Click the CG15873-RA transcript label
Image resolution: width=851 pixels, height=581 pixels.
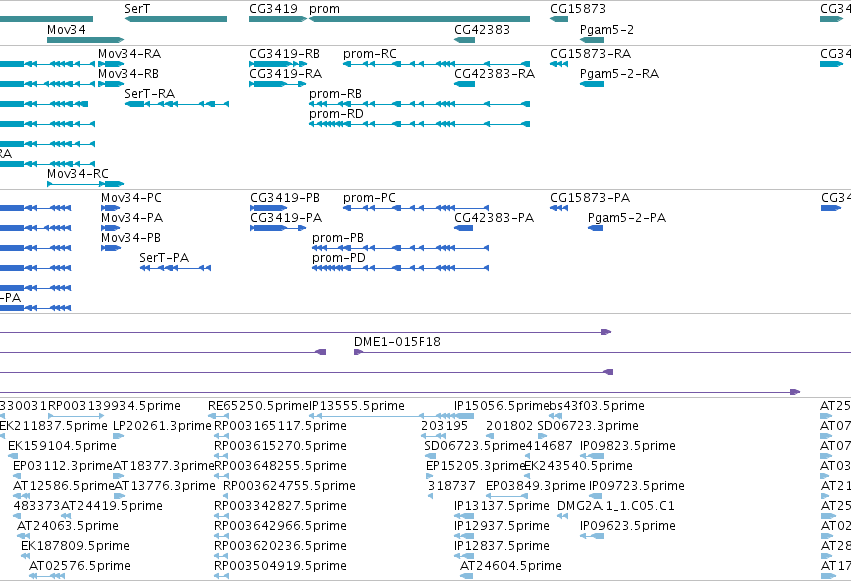[x=590, y=54]
